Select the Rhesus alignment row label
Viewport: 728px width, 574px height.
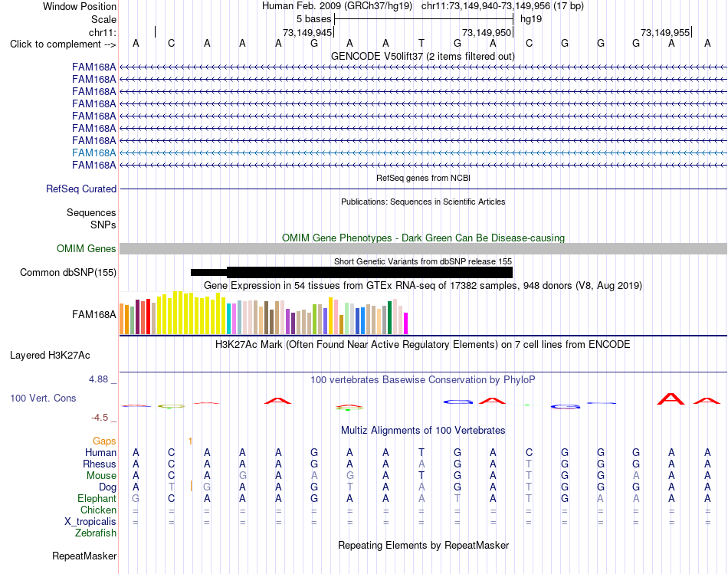coord(100,464)
